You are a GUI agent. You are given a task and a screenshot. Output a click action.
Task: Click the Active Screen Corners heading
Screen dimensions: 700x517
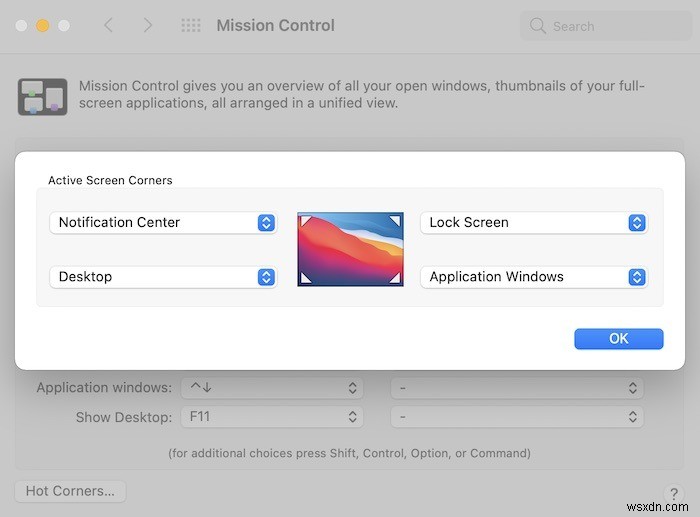point(110,180)
